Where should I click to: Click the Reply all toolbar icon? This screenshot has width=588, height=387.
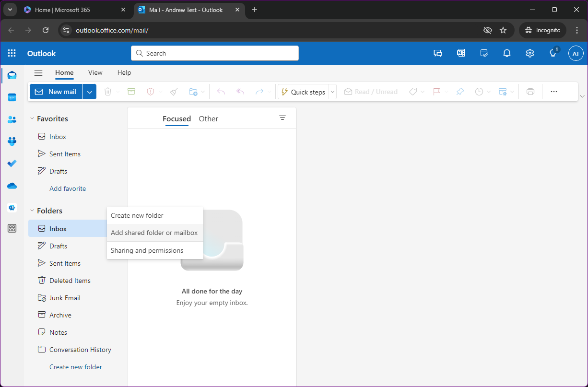tap(240, 92)
